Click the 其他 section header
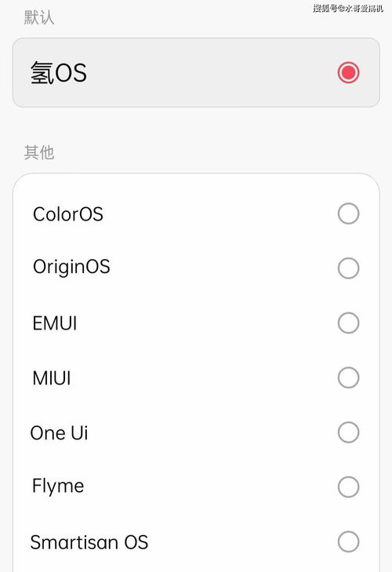The height and width of the screenshot is (572, 392). pos(39,152)
